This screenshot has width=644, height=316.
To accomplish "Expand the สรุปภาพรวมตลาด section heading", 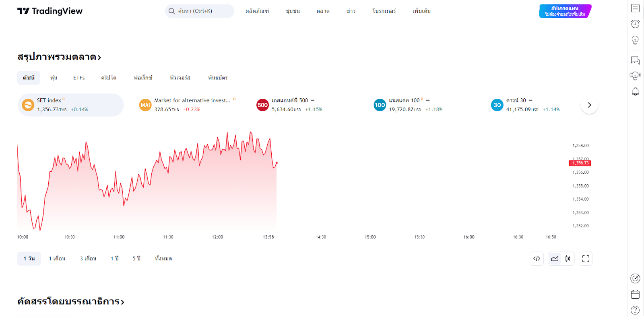I will tap(59, 57).
